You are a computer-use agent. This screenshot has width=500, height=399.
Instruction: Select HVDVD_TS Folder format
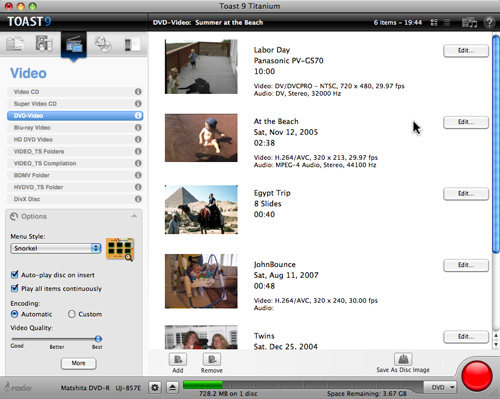pos(75,187)
